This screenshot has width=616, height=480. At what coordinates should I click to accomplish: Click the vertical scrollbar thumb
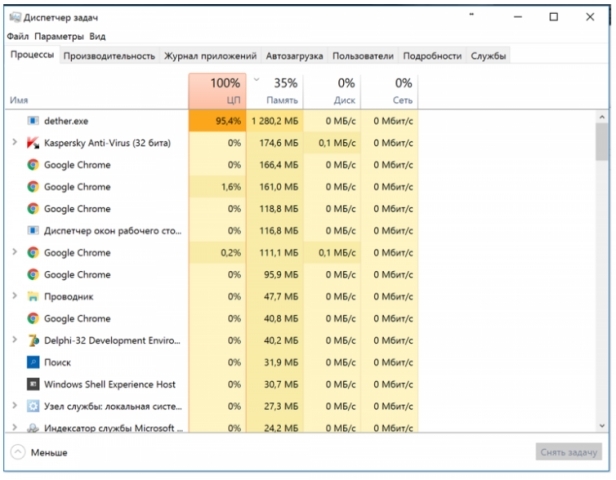click(602, 142)
